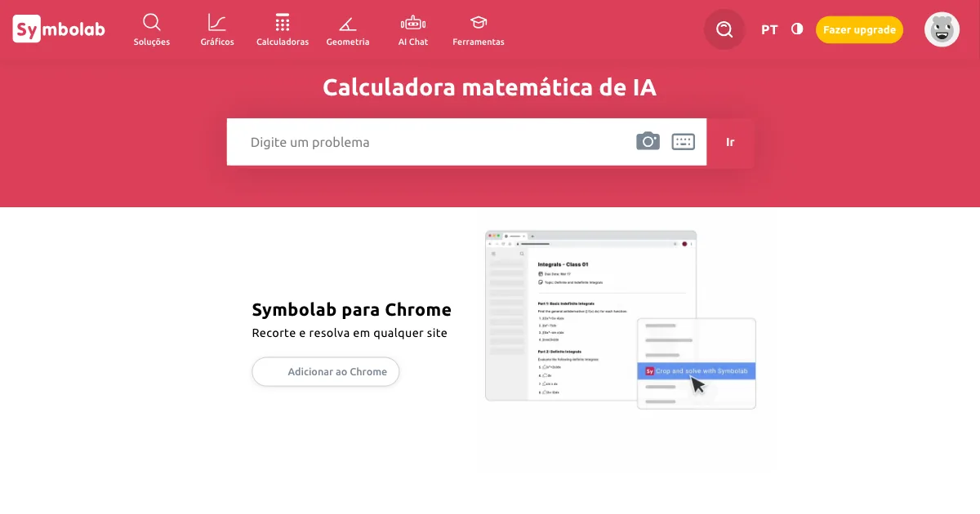Click the 'Symbolab para Chrome' heading
Viewport: 980px width, 514px height.
tap(351, 310)
